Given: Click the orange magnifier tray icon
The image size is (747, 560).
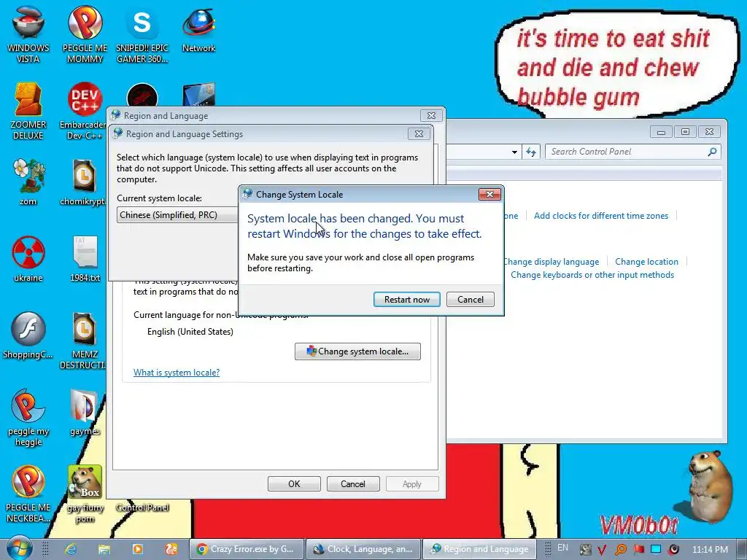Looking at the screenshot, I should coord(620,550).
